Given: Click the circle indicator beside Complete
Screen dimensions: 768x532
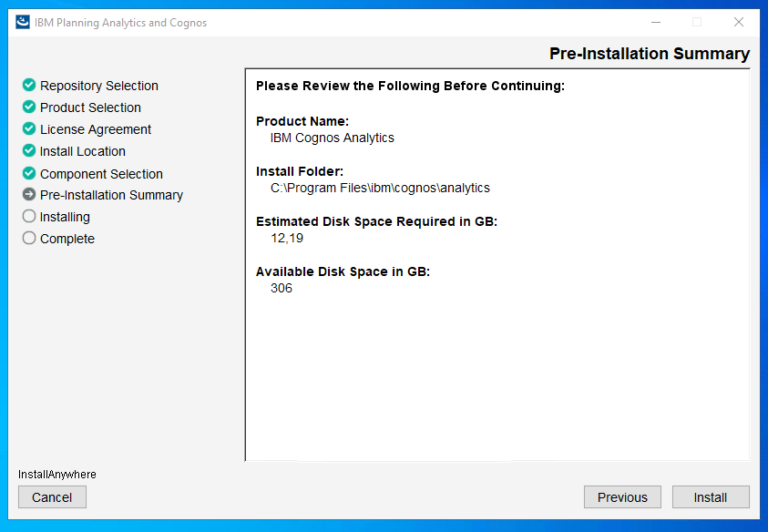Looking at the screenshot, I should (27, 239).
